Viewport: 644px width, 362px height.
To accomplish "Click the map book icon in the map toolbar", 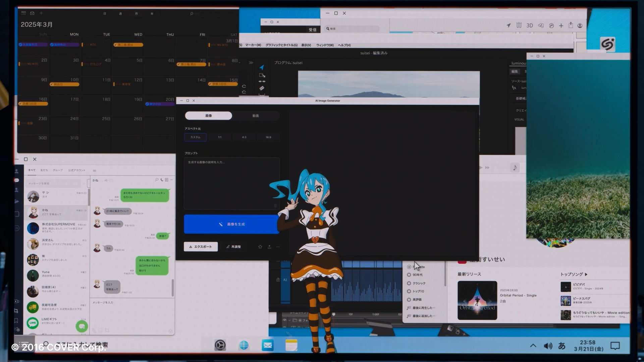I will click(519, 25).
